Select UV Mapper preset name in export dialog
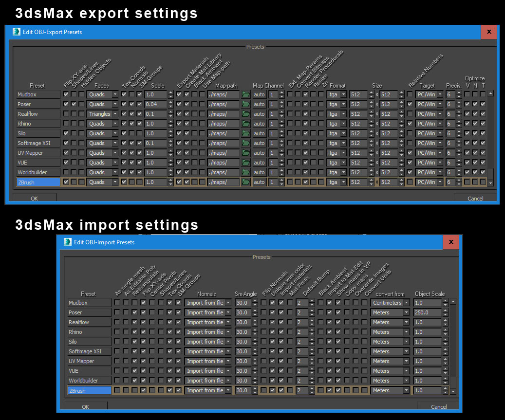Screen dimensions: 505x420 point(38,152)
